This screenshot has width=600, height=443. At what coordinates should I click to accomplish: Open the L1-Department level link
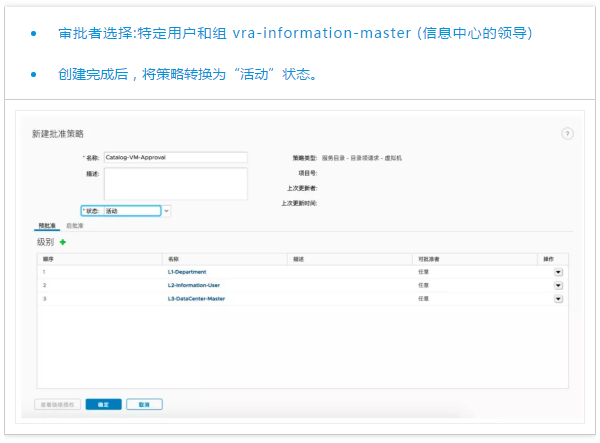[x=188, y=272]
